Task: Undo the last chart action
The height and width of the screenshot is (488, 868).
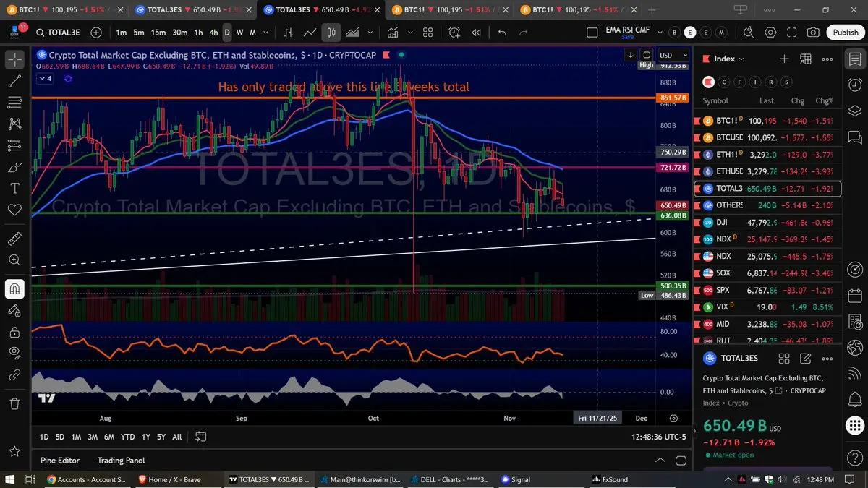Action: [x=502, y=33]
